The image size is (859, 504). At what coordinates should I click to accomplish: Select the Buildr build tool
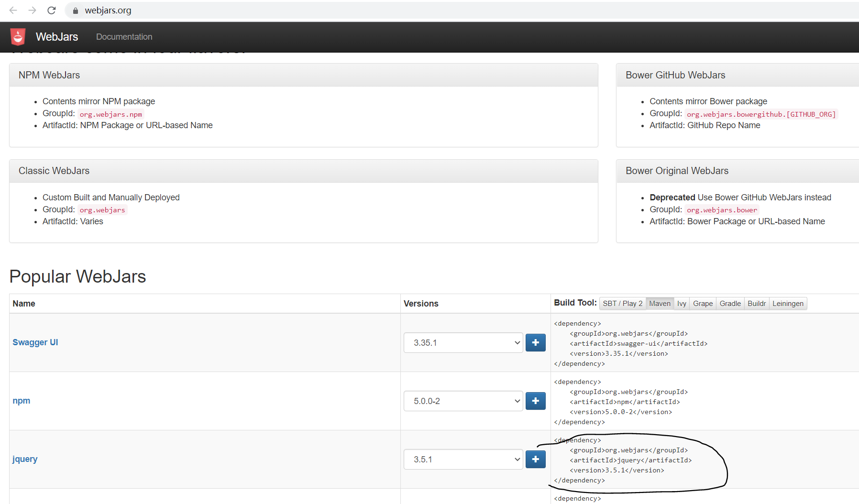(x=757, y=304)
